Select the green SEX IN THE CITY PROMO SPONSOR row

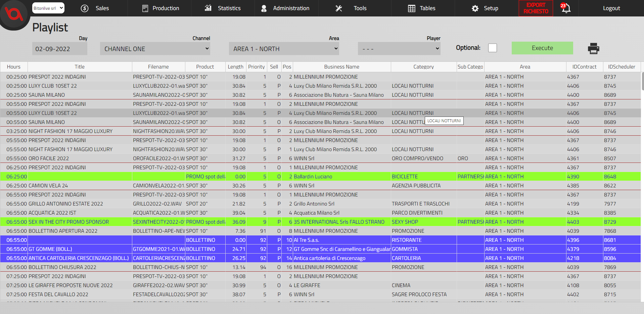[x=320, y=222]
